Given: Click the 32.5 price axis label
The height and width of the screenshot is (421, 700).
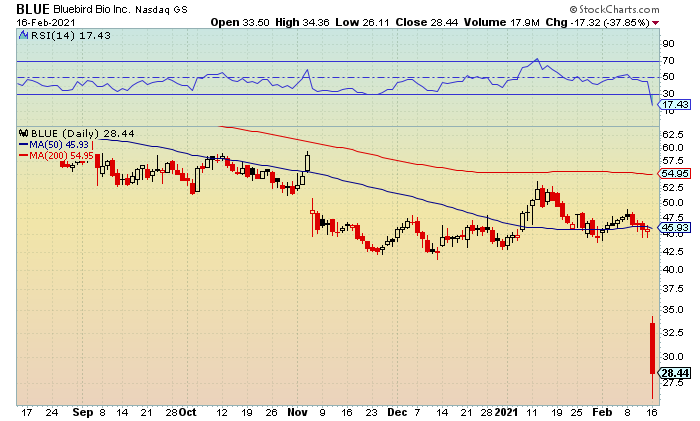Looking at the screenshot, I should tap(673, 333).
